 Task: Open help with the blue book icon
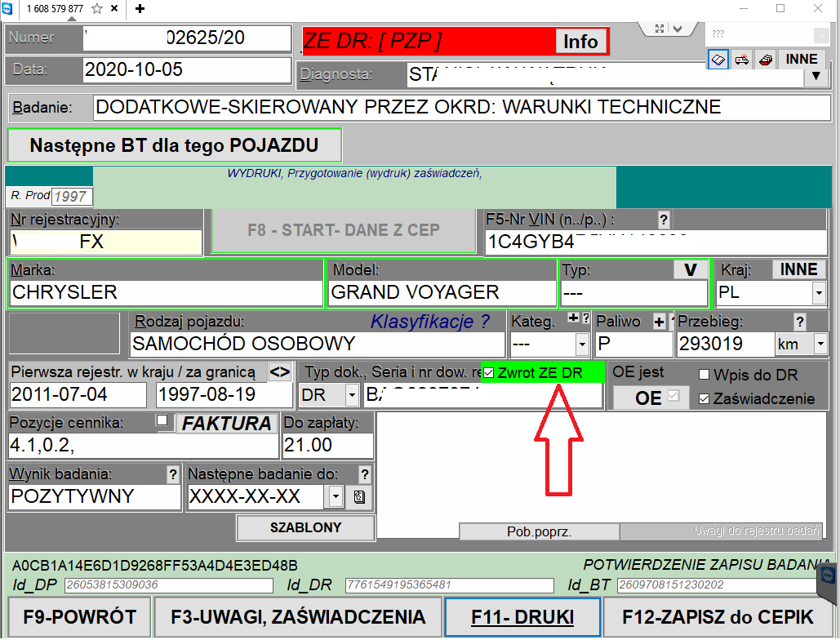pos(718,59)
